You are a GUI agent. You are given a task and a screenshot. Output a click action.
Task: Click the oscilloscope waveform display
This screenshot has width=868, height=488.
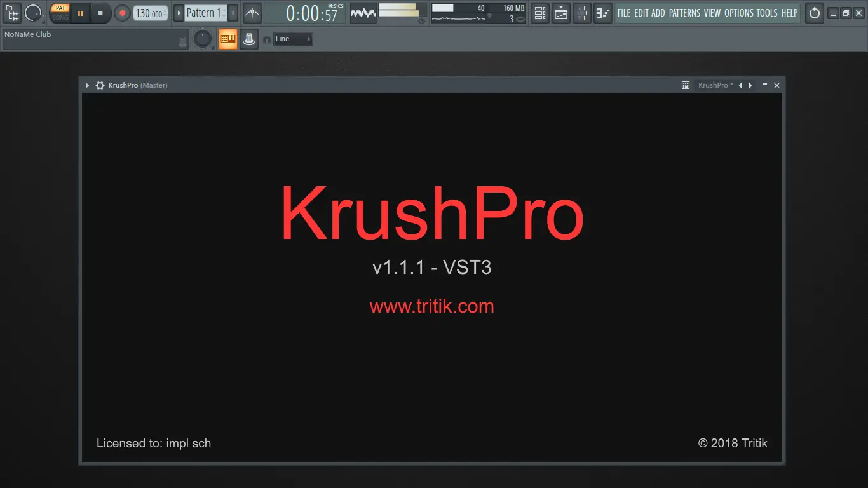pyautogui.click(x=363, y=13)
